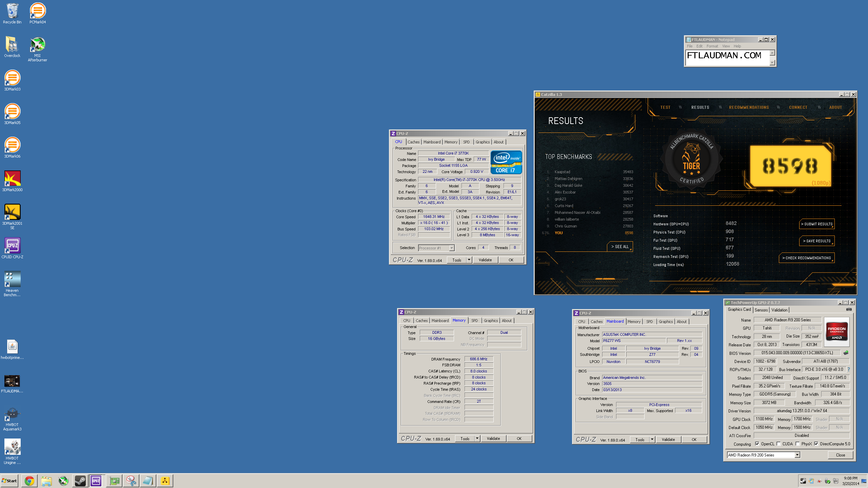Open the 3DMark2000 desktop shortcut

coord(12,181)
